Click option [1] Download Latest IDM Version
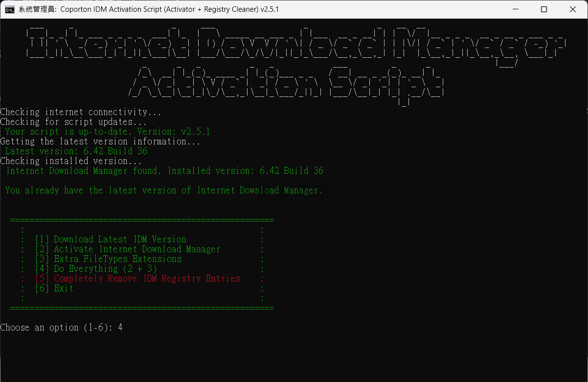 click(111, 239)
